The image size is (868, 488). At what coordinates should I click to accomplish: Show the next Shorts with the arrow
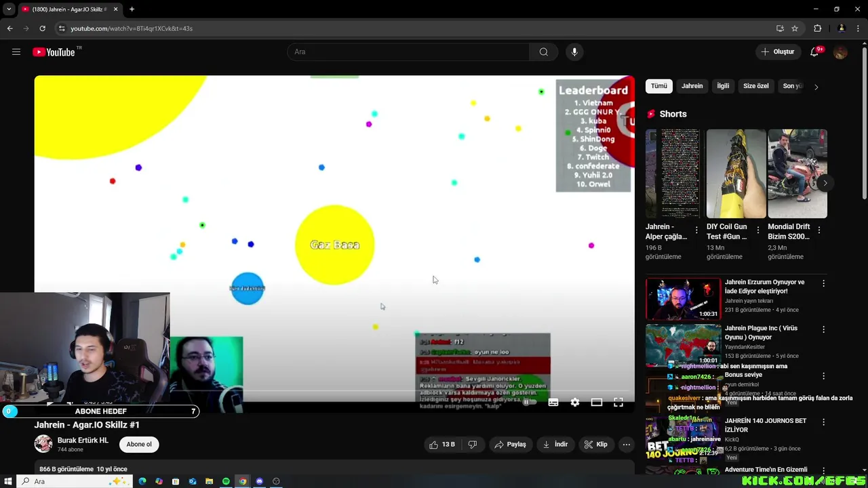tap(825, 183)
